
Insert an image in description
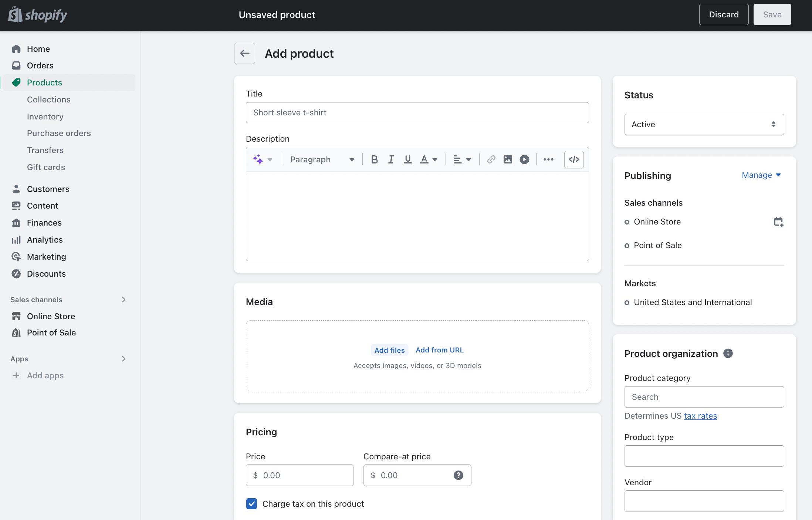[508, 159]
